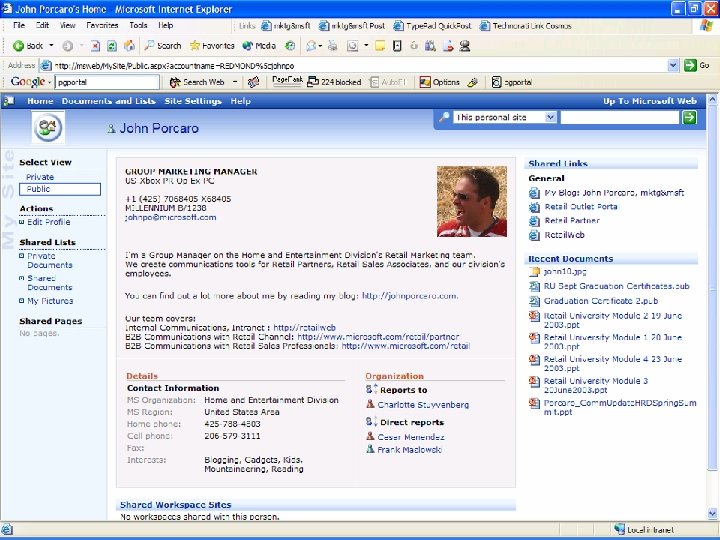720x540 pixels.
Task: Open Retail Partner shared link
Action: click(x=572, y=220)
